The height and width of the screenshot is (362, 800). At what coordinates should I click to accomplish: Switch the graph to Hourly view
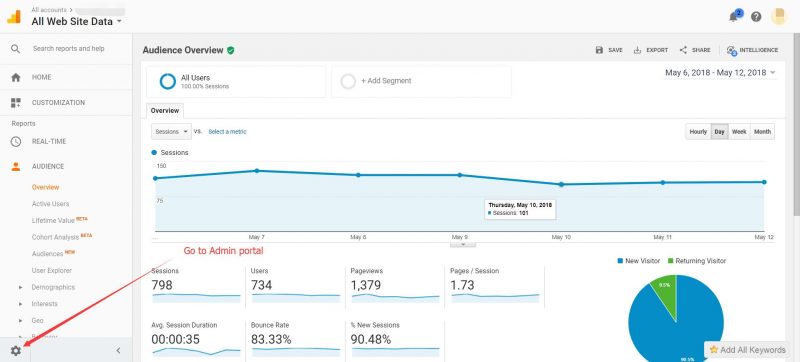pos(698,132)
